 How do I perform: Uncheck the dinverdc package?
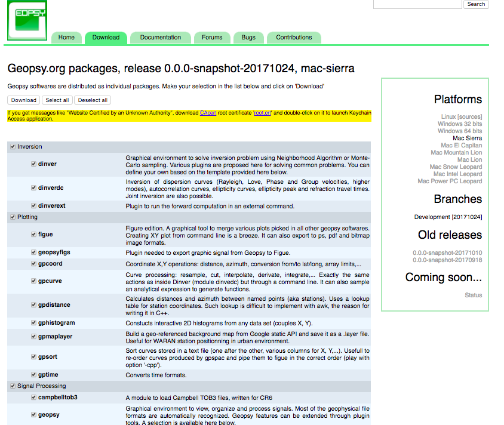pos(34,188)
